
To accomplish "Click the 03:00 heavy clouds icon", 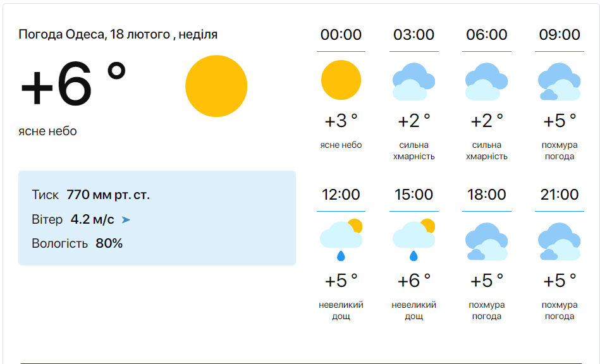I will [x=413, y=82].
